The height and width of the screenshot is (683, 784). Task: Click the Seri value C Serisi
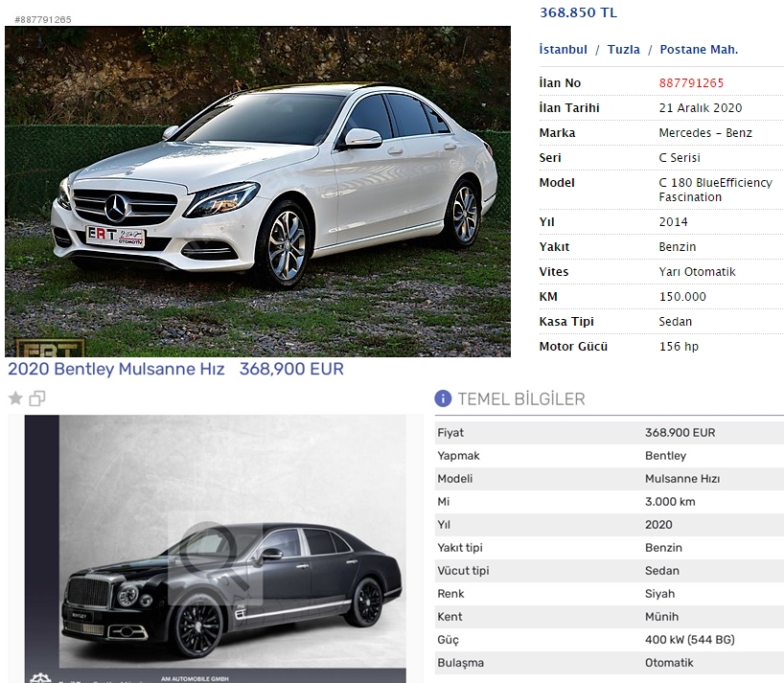[x=679, y=158]
